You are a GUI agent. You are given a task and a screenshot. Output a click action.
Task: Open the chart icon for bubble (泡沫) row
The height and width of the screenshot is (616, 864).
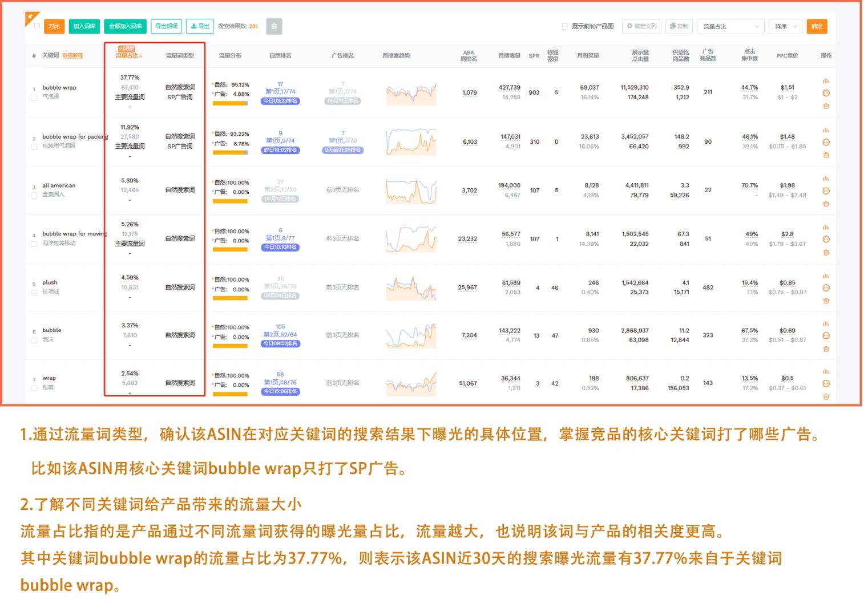[x=826, y=323]
